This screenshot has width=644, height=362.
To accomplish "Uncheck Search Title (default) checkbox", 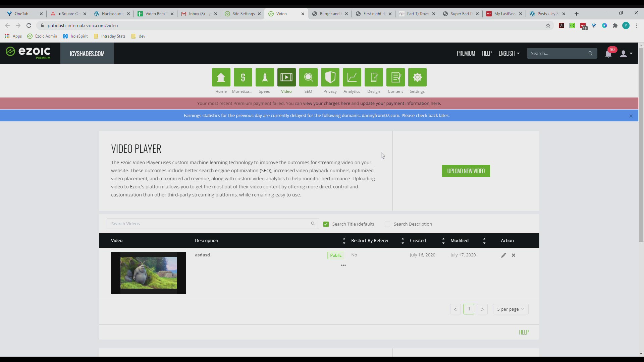I will tap(326, 224).
